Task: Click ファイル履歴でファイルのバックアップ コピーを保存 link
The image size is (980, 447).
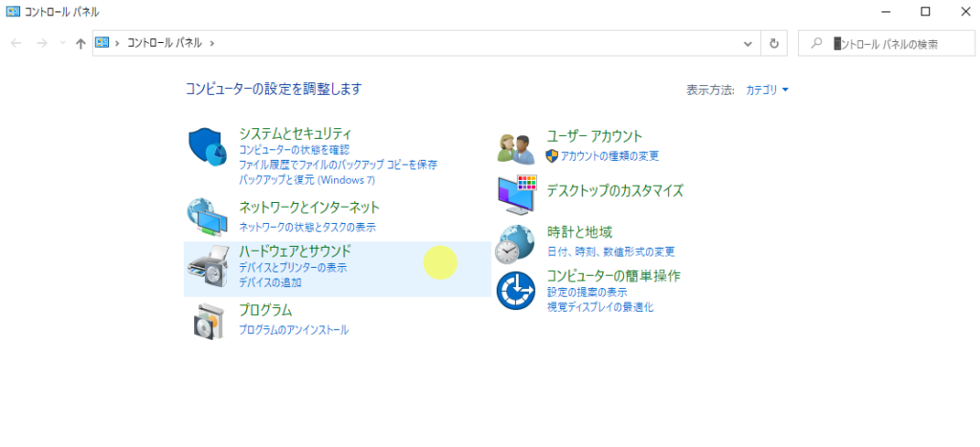Action: tap(338, 165)
